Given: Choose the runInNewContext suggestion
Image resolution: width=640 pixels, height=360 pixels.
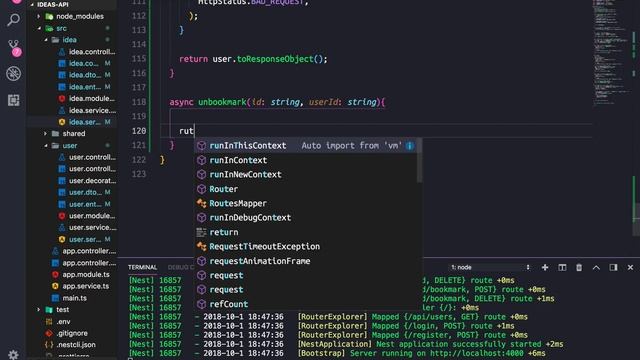Looking at the screenshot, I should (305, 174).
